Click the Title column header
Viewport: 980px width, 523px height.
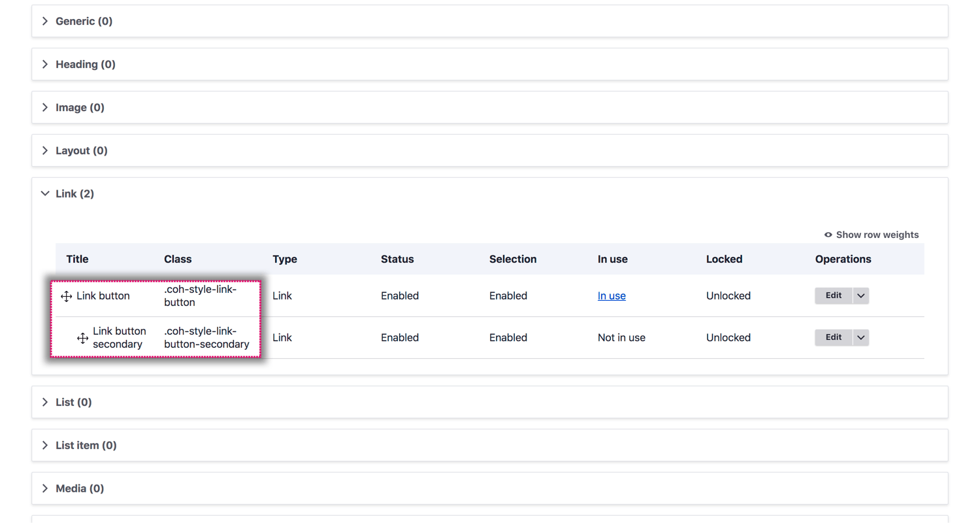[x=77, y=259]
